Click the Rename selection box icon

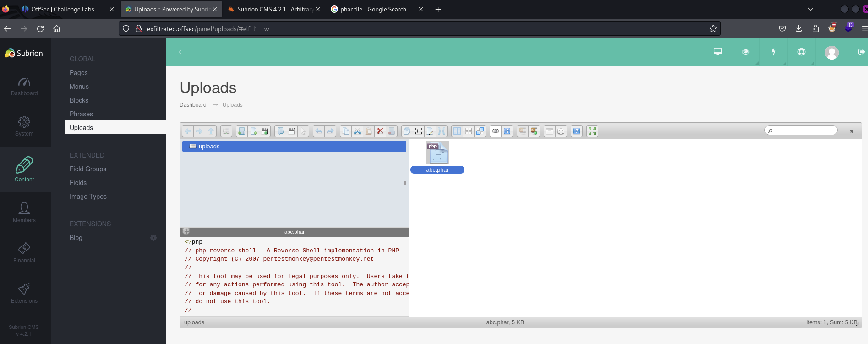pyautogui.click(x=419, y=131)
